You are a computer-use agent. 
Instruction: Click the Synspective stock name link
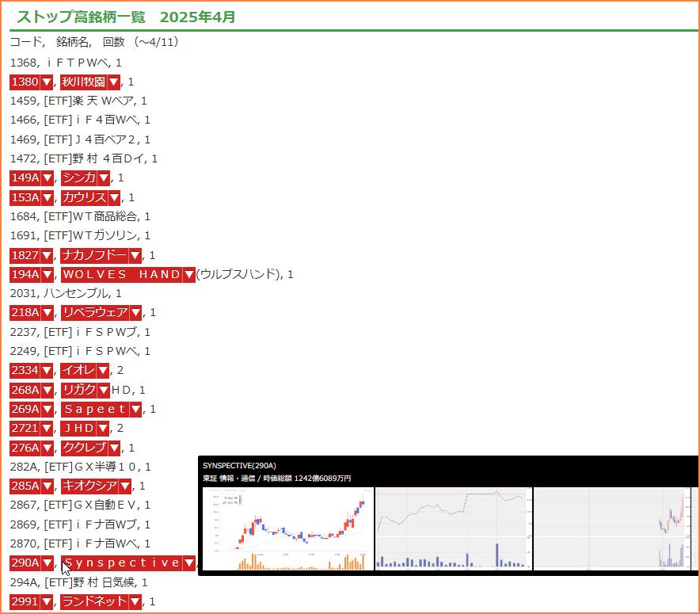(x=122, y=563)
